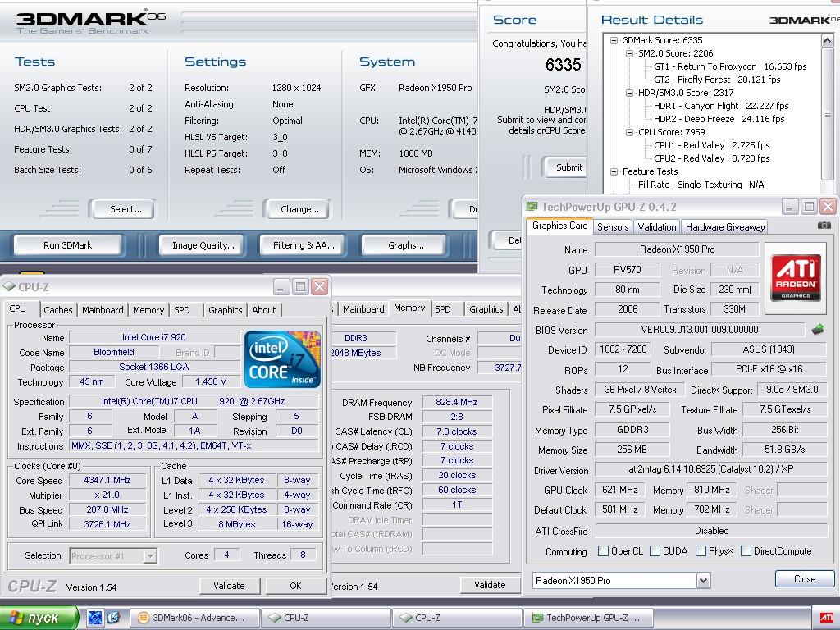Select CPU1 - Red Valley row

(711, 145)
